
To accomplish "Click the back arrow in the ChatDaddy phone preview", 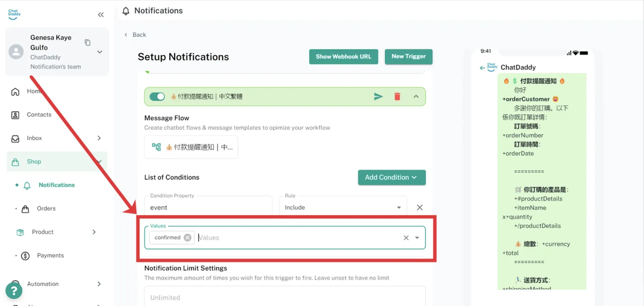I will pyautogui.click(x=482, y=68).
